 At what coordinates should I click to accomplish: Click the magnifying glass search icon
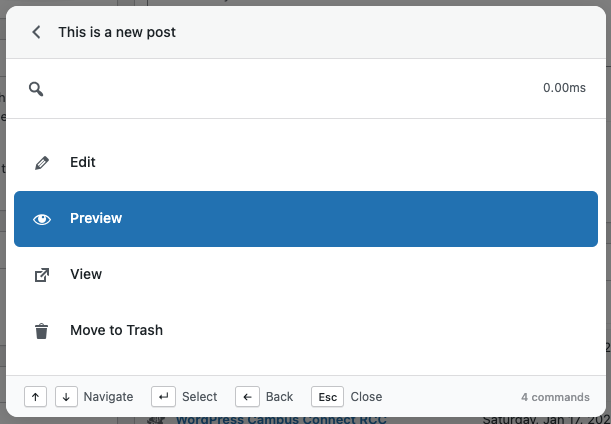coord(36,89)
